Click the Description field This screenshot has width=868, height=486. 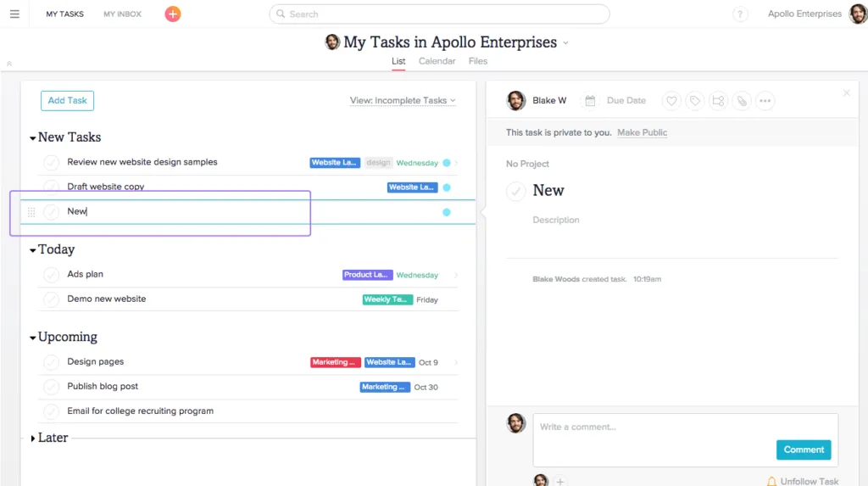556,220
